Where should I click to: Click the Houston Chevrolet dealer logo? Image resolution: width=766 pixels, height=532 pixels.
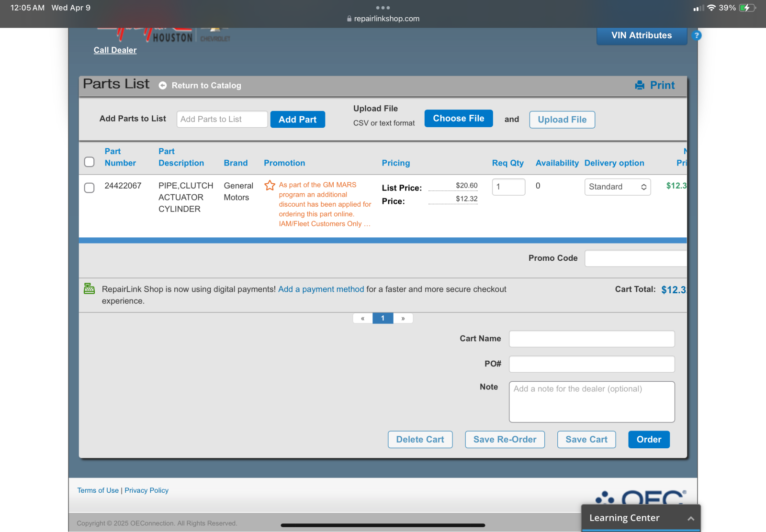click(163, 35)
